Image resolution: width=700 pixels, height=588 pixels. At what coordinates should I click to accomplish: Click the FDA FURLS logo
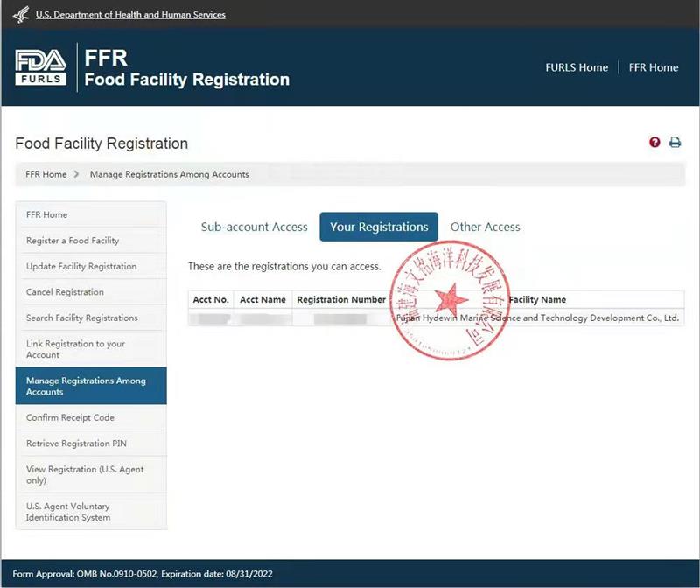coord(40,67)
